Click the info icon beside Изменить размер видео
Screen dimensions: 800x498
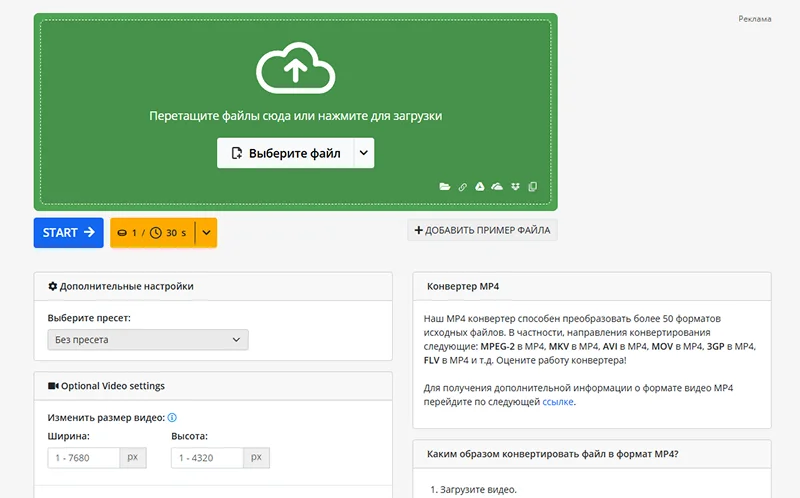point(172,417)
